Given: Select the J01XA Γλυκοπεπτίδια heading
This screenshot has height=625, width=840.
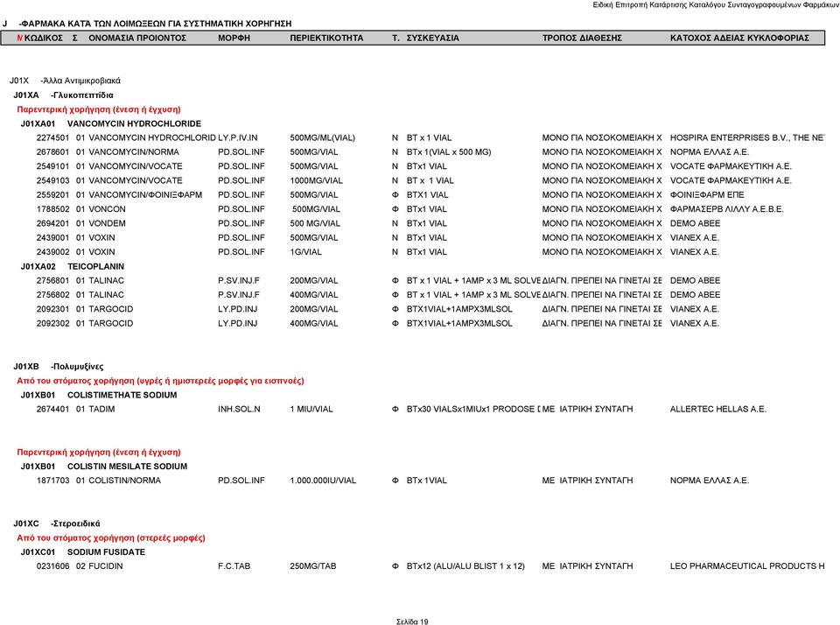Looking at the screenshot, I should point(63,95).
